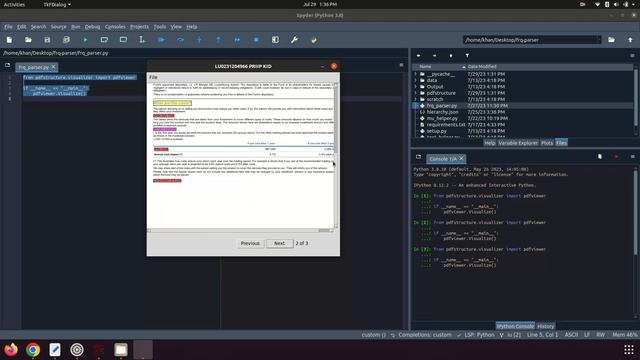The image size is (640, 360).
Task: Click the Files pane parent-directory up arrow
Action: click(451, 56)
